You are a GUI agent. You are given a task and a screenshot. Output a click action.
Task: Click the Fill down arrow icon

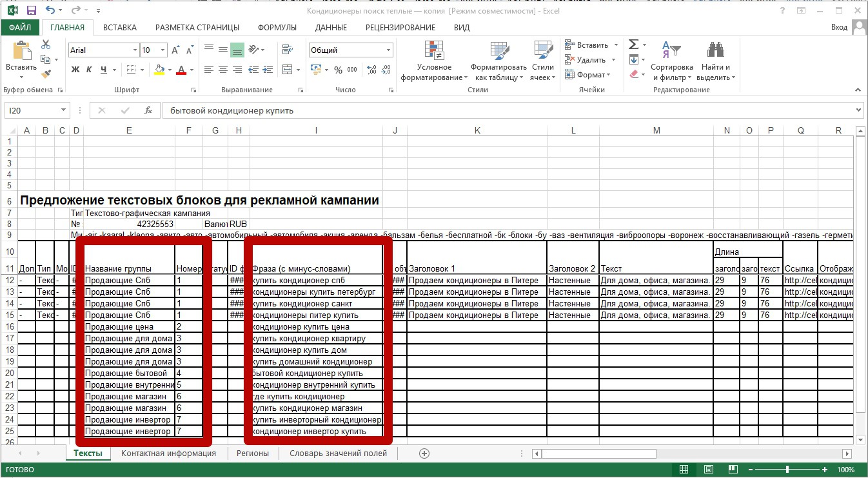tap(634, 59)
